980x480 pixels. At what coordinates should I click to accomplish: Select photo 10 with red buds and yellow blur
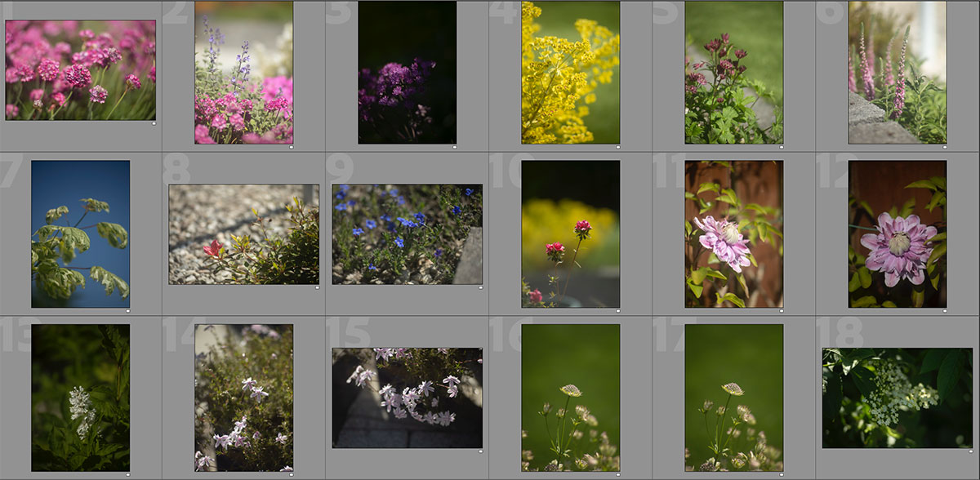tap(571, 233)
